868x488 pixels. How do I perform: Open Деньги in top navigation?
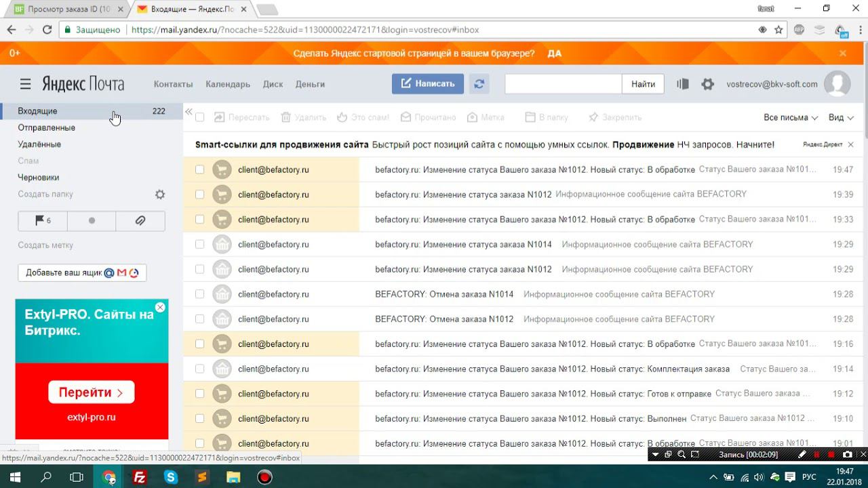pos(310,84)
